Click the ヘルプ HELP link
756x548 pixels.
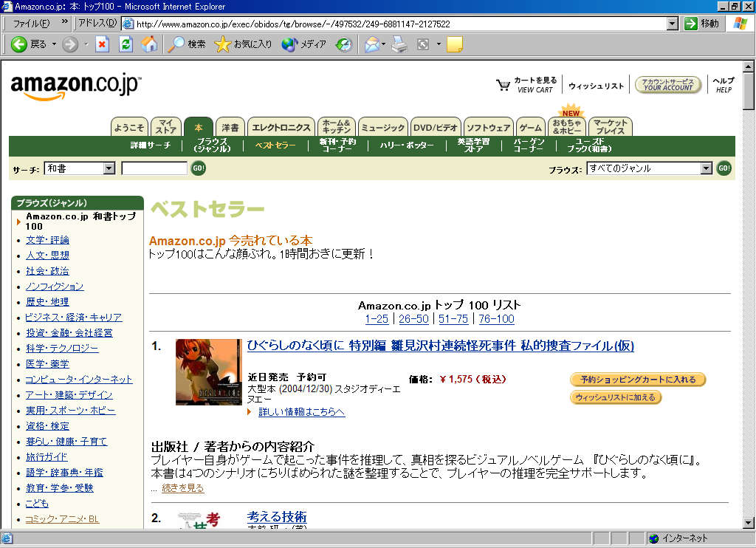(724, 85)
